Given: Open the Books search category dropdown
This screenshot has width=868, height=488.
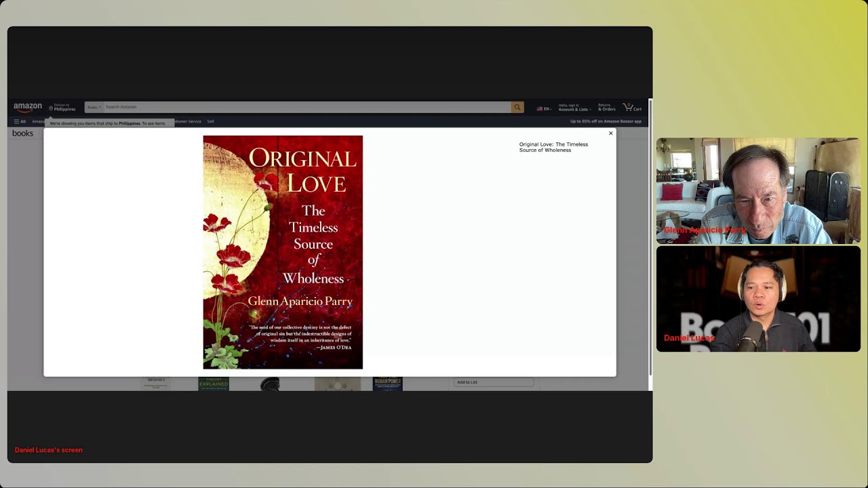Looking at the screenshot, I should click(94, 107).
